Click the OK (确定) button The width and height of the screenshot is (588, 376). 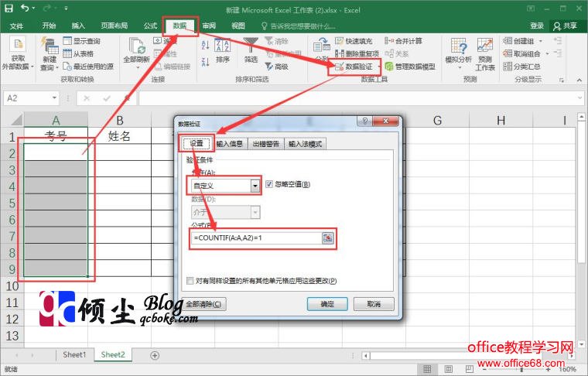[327, 304]
